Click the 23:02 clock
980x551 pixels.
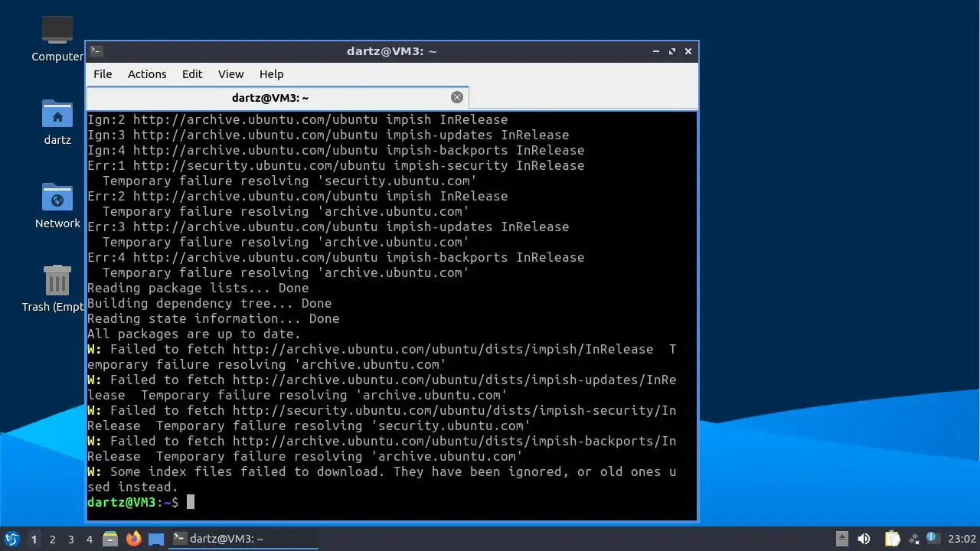(962, 539)
